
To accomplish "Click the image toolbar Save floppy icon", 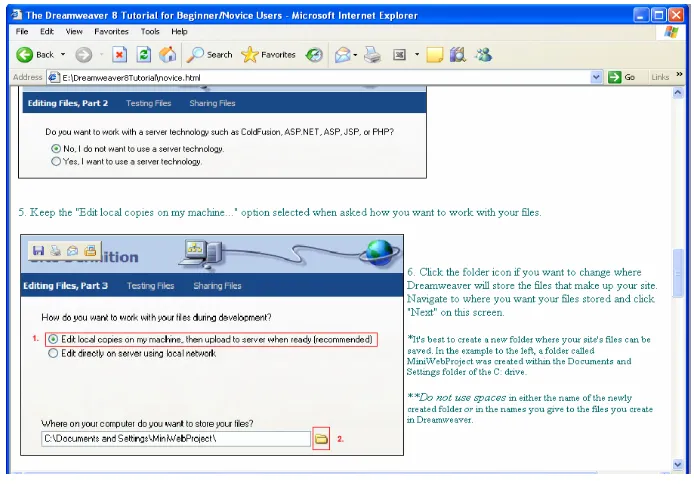I will tap(39, 251).
